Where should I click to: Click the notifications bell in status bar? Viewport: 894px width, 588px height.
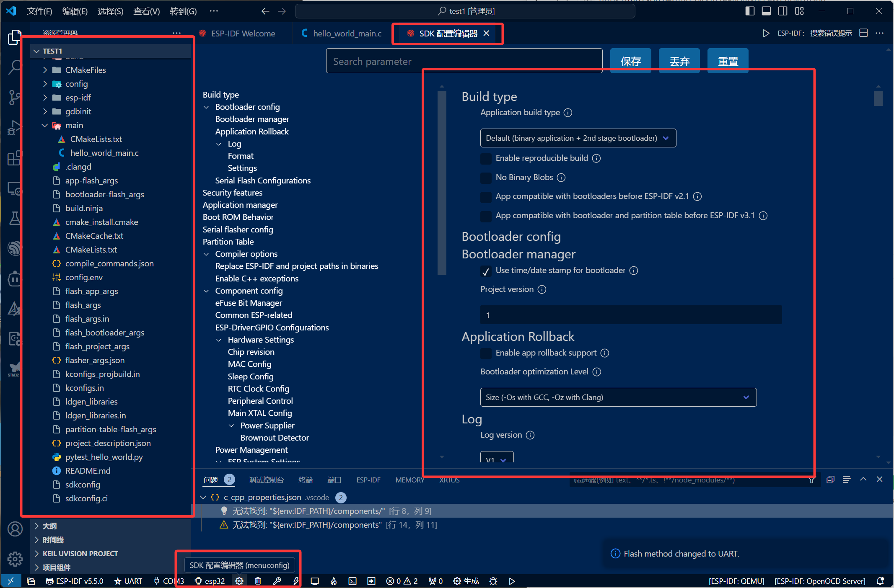tap(881, 581)
